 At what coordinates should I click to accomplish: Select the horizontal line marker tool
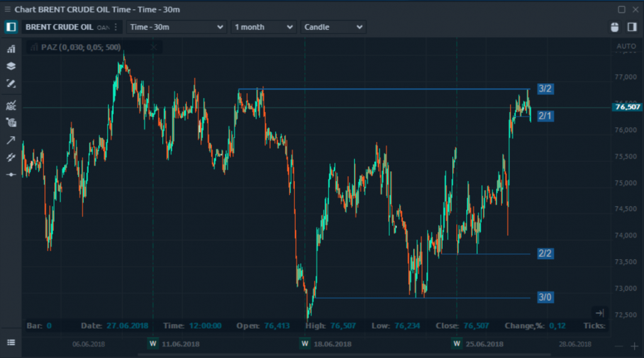point(11,174)
